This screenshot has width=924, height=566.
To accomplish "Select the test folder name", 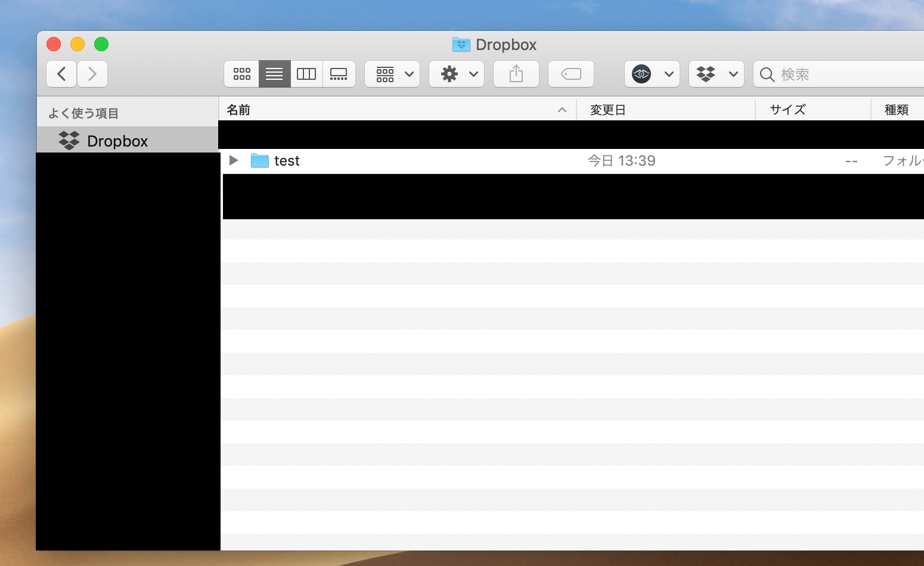I will click(287, 161).
